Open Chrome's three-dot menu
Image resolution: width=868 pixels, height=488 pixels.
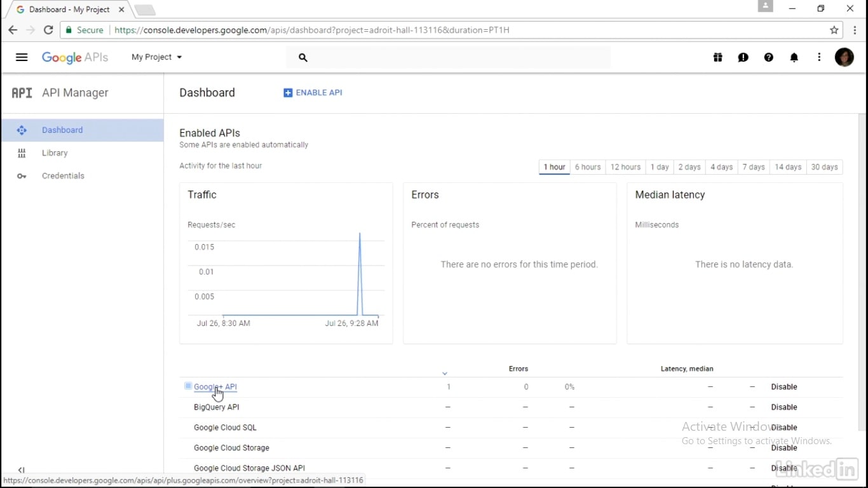[856, 30]
